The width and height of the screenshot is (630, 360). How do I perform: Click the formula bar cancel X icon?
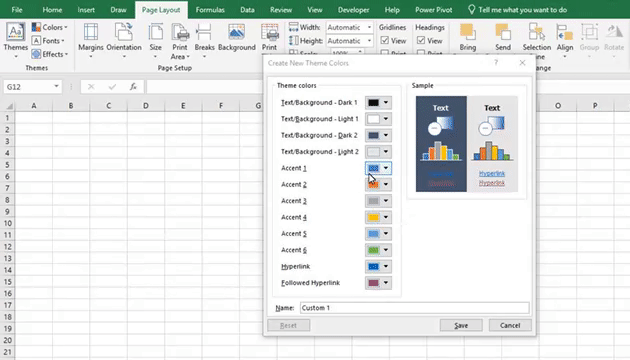click(x=91, y=86)
